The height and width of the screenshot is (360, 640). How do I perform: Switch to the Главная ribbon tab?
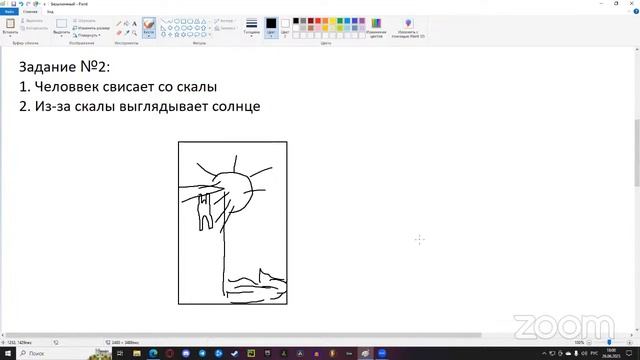pyautogui.click(x=30, y=11)
